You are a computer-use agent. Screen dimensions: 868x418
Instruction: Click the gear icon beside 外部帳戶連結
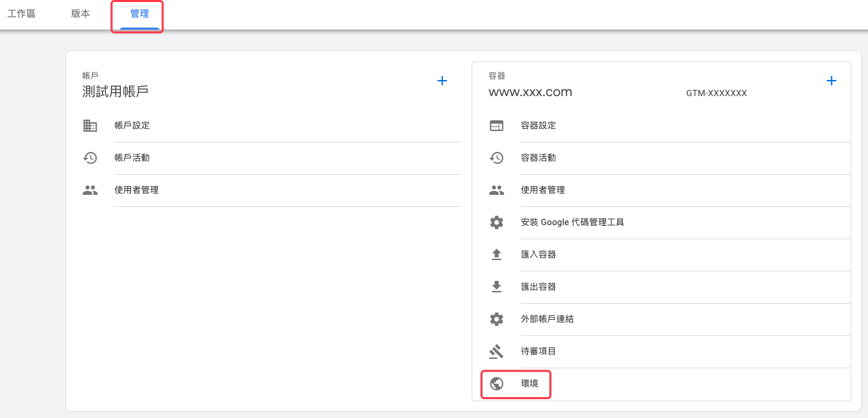[x=496, y=319]
